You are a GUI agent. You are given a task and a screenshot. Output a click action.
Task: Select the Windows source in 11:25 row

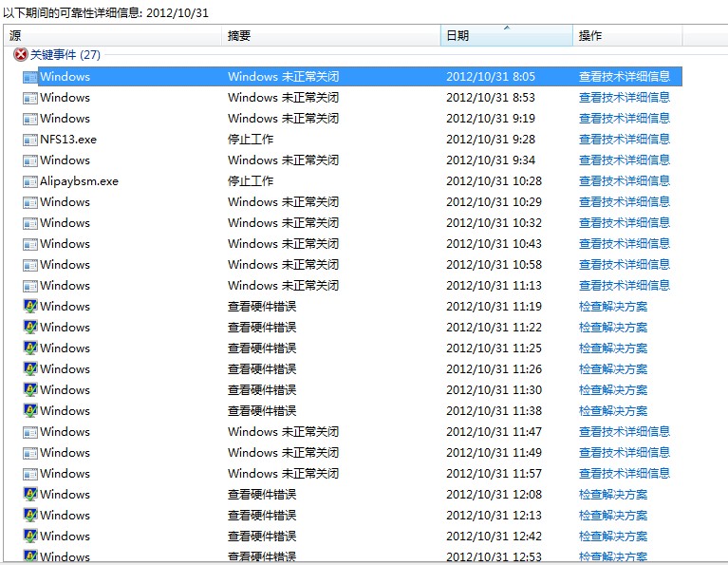[x=65, y=348]
